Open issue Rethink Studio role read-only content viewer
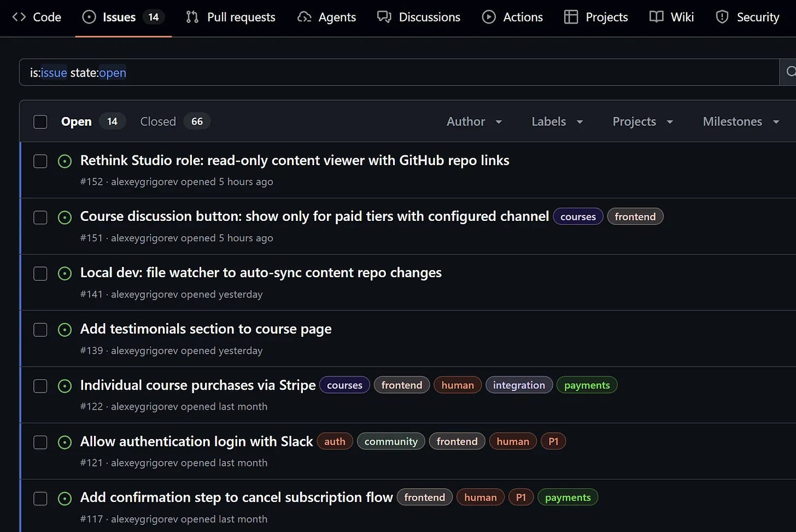 pos(295,160)
